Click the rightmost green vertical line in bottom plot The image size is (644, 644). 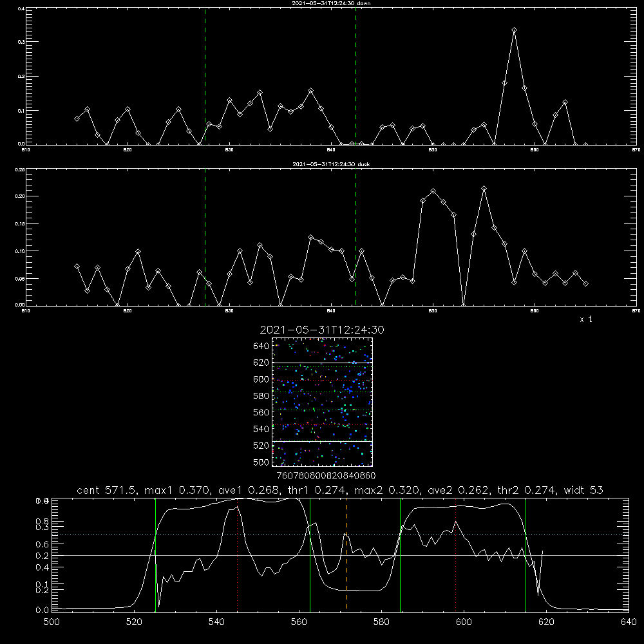coord(526,555)
